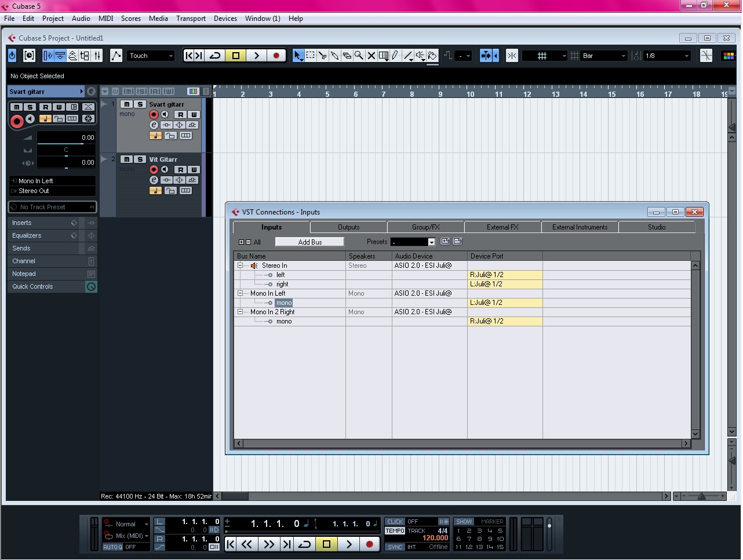Select the Mute X tool
The height and width of the screenshot is (560, 743).
[371, 56]
